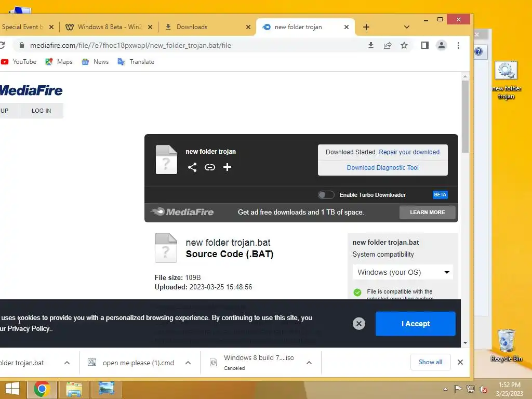This screenshot has width=532, height=399.
Task: Click the padlock site info icon
Action: click(x=22, y=45)
